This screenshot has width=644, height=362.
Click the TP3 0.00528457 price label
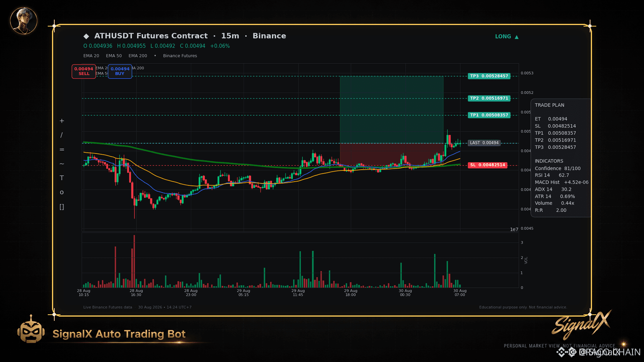489,76
